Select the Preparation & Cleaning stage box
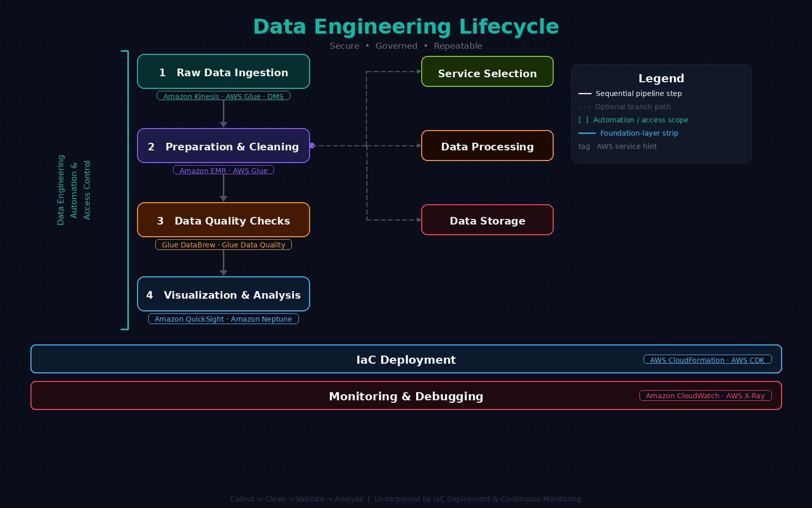This screenshot has height=508, width=812. 223,146
